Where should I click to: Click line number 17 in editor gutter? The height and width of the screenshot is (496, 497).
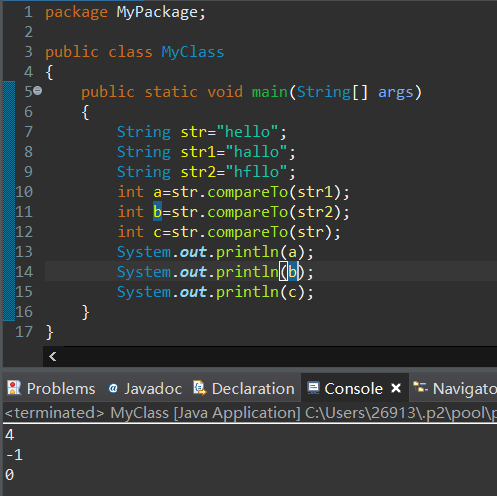(24, 332)
